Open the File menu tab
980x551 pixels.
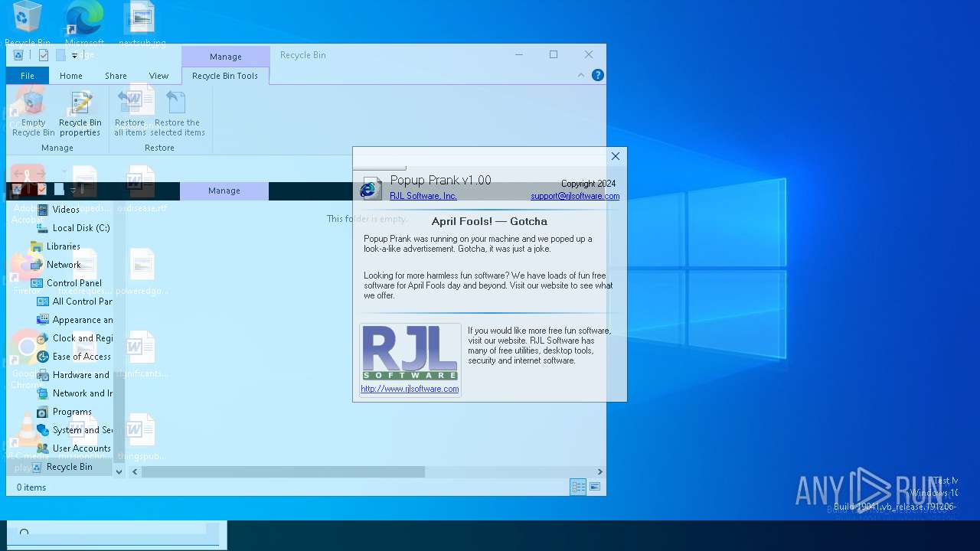pos(28,76)
